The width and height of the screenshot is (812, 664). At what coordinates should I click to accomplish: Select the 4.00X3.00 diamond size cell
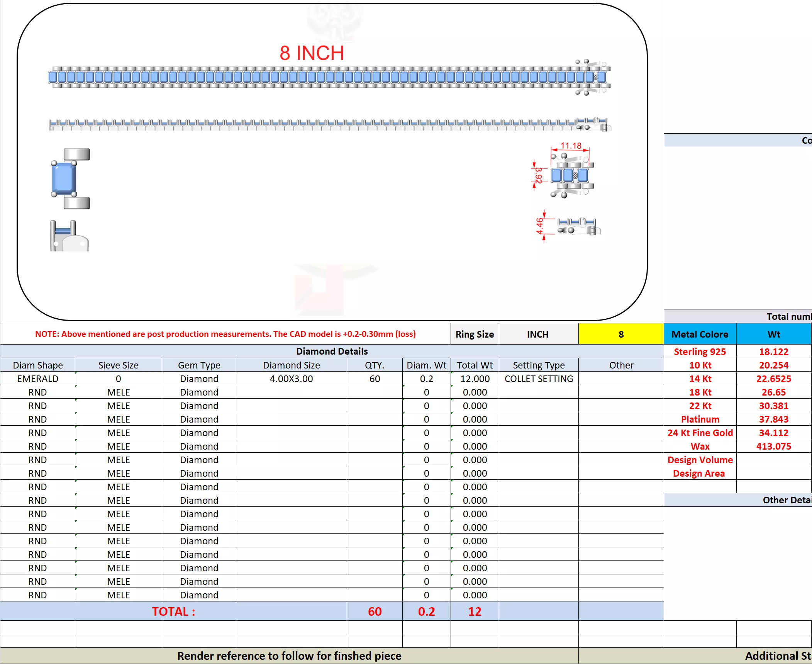(x=291, y=379)
